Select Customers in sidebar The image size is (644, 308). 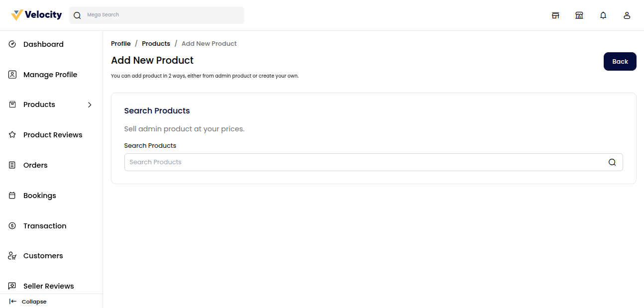click(x=43, y=256)
